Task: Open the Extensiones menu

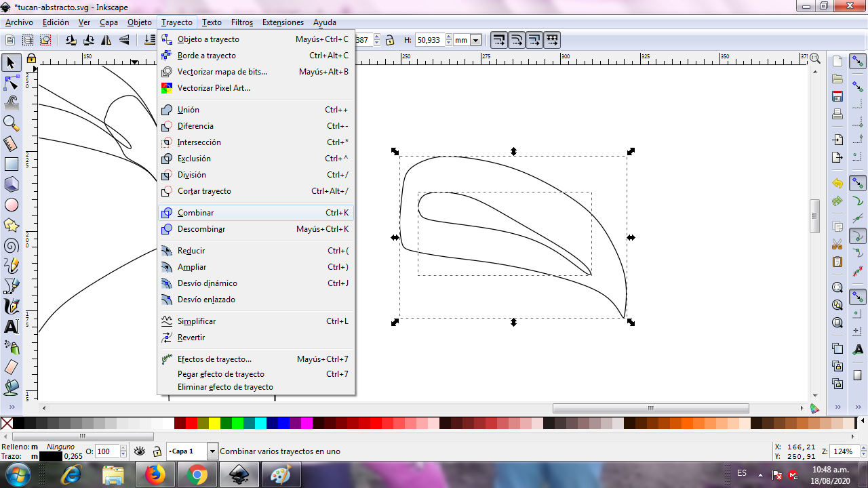Action: (x=283, y=22)
